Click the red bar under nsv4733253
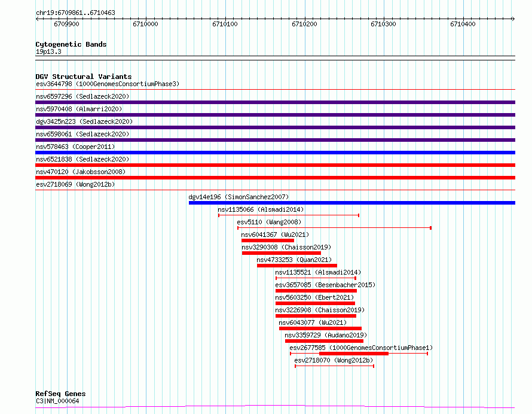532x414 pixels. [x=297, y=266]
